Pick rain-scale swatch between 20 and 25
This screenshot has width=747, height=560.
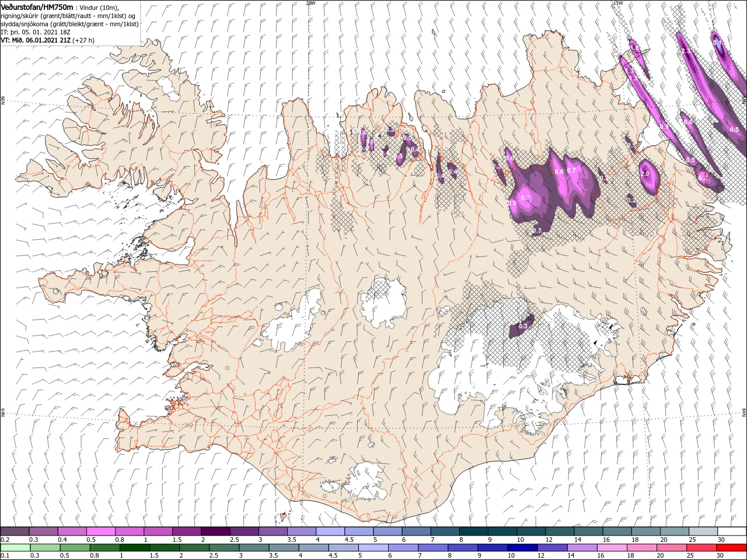[x=671, y=548]
